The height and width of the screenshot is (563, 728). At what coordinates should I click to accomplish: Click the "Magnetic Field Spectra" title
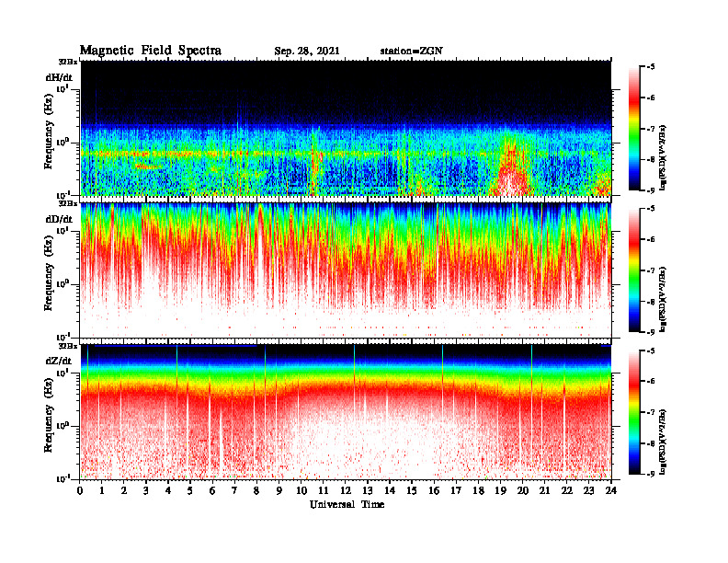151,51
